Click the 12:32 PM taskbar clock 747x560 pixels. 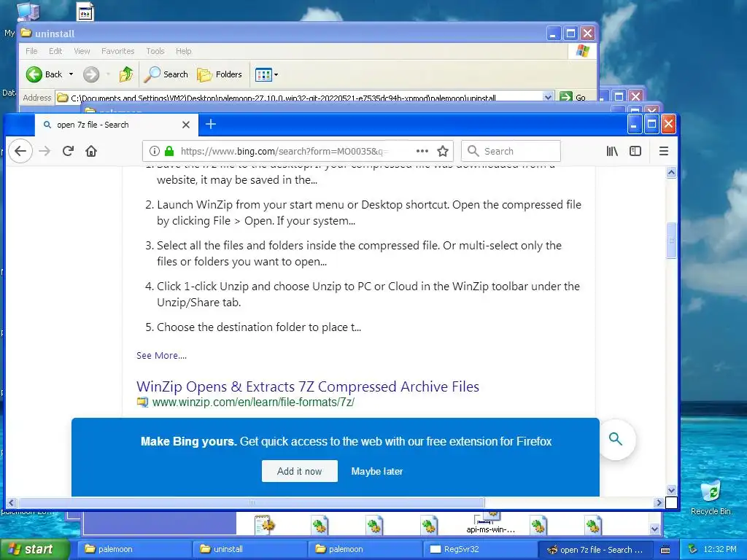(x=719, y=550)
